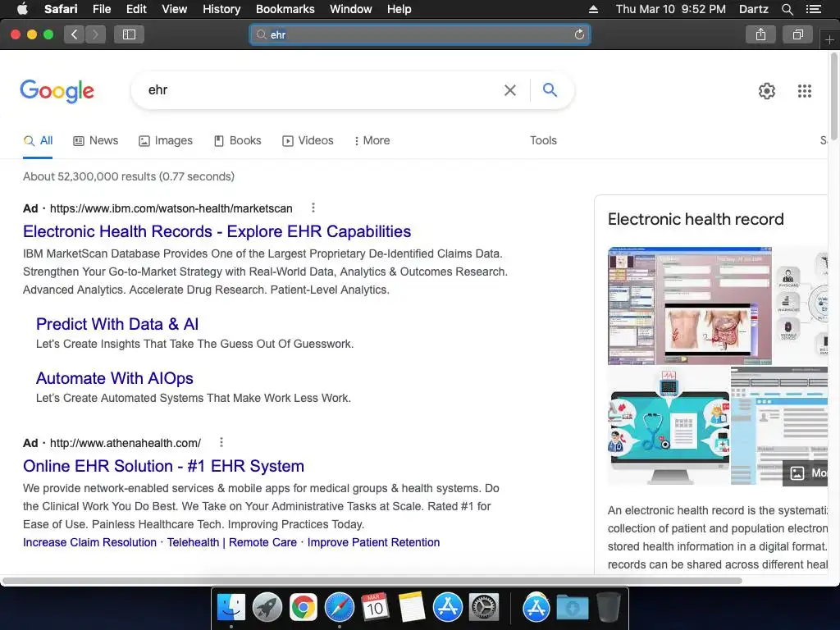Viewport: 840px width, 630px height.
Task: Go forward with Safari's forward arrow
Action: pyautogui.click(x=95, y=34)
